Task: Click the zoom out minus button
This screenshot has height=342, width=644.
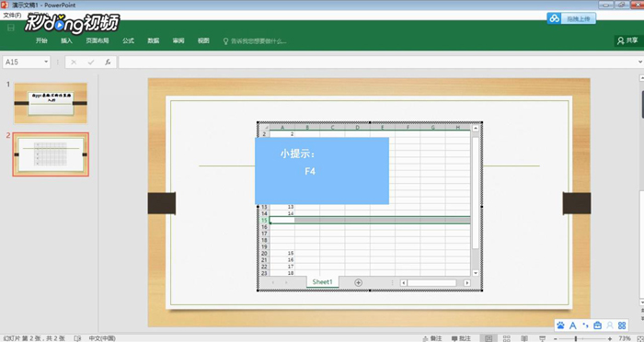Action: tap(556, 338)
